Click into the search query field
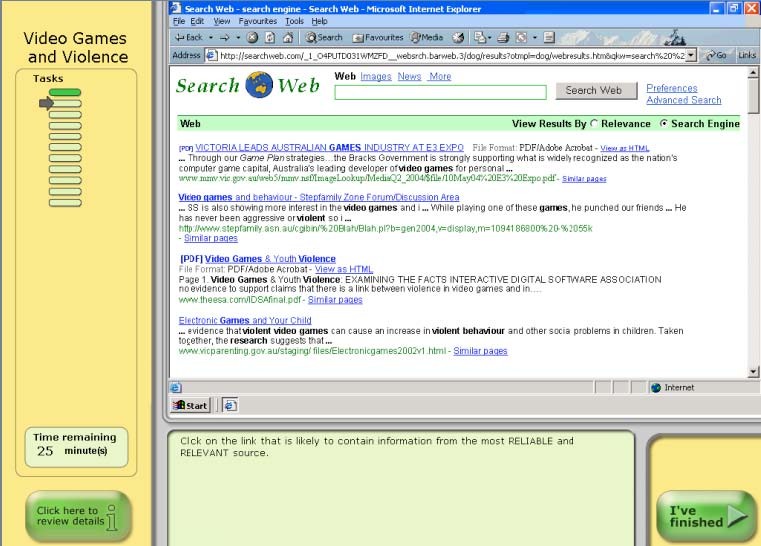 440,92
